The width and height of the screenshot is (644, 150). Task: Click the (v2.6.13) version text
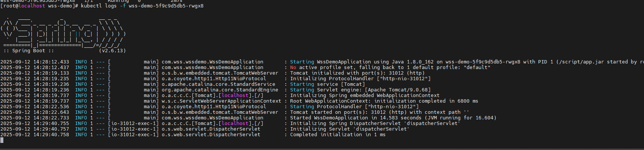tap(112, 51)
